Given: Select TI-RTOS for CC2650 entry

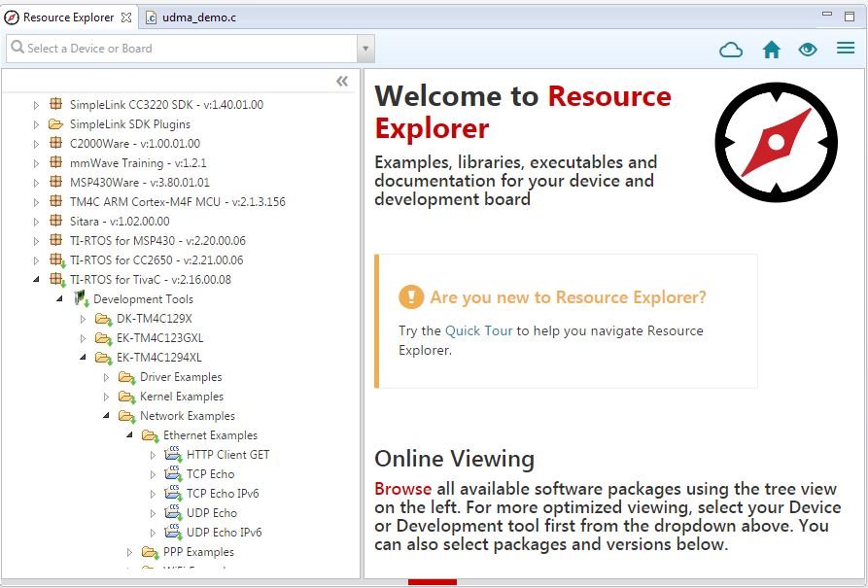Looking at the screenshot, I should click(x=156, y=259).
